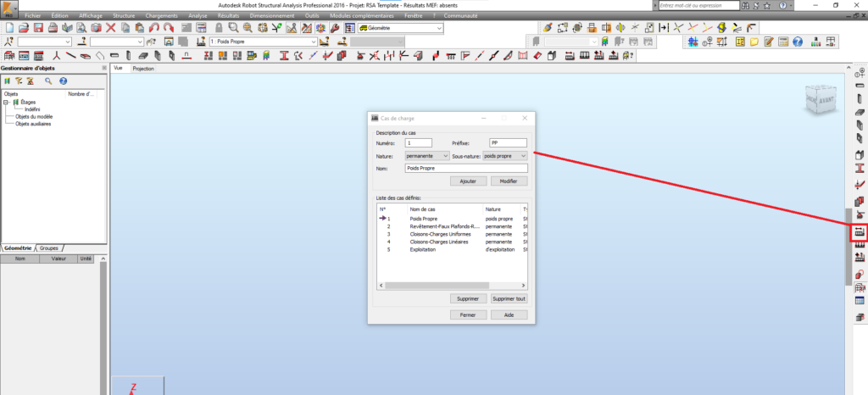
Task: Open the Nature dropdown in load case dialog
Action: point(426,156)
